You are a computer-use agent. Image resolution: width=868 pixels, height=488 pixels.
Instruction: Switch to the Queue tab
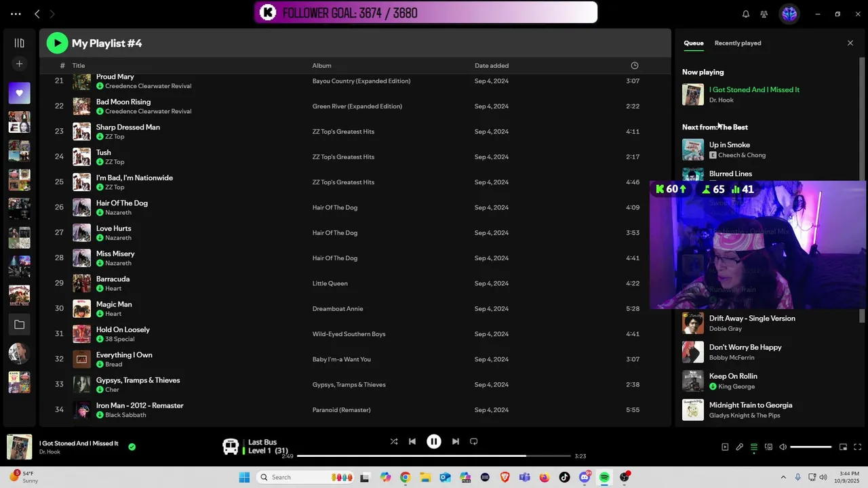693,43
